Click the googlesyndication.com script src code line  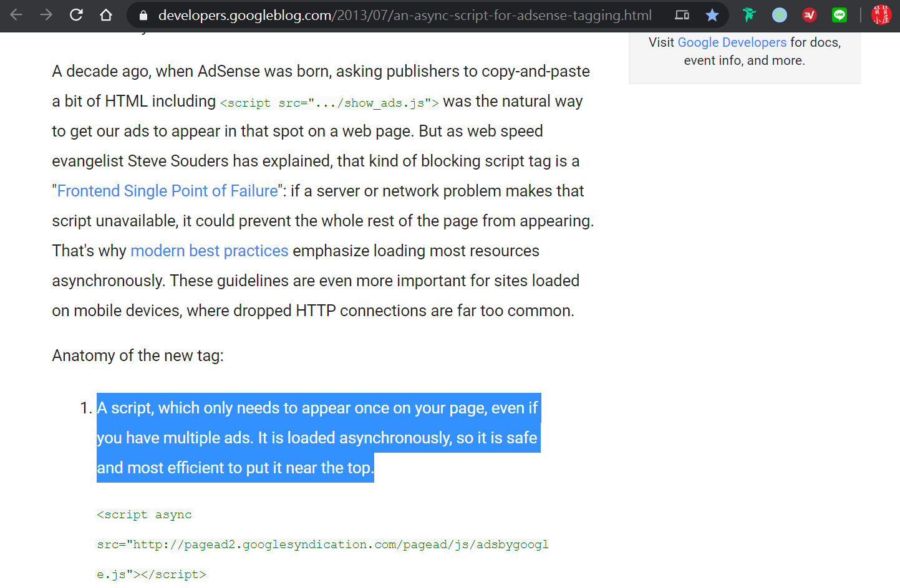[x=322, y=545]
